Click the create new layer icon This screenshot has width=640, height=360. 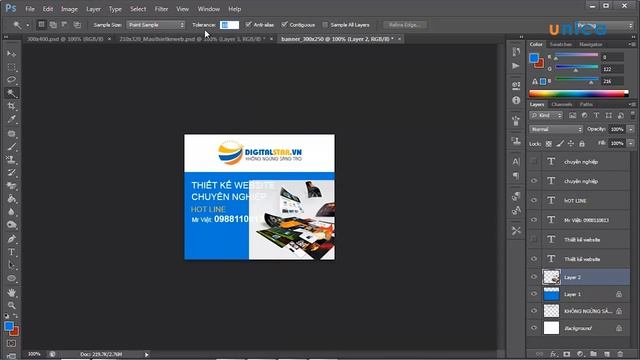coord(607,354)
